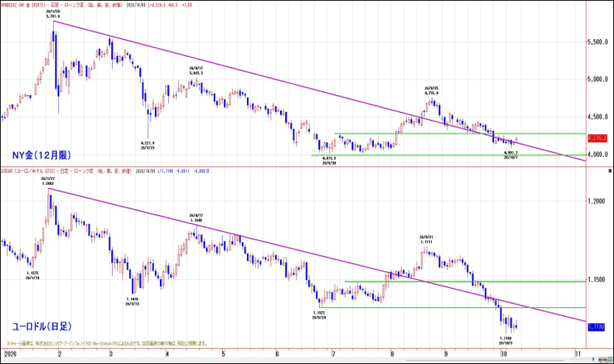Click month 4 on the time axis
Screen dimensions: 614x364
coord(167,354)
